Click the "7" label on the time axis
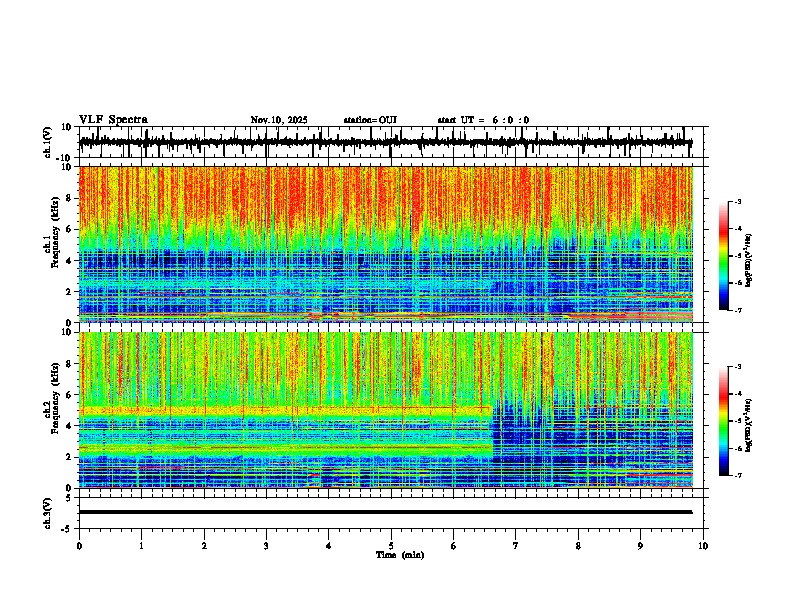Screen dimensions: 792x612 coord(516,546)
